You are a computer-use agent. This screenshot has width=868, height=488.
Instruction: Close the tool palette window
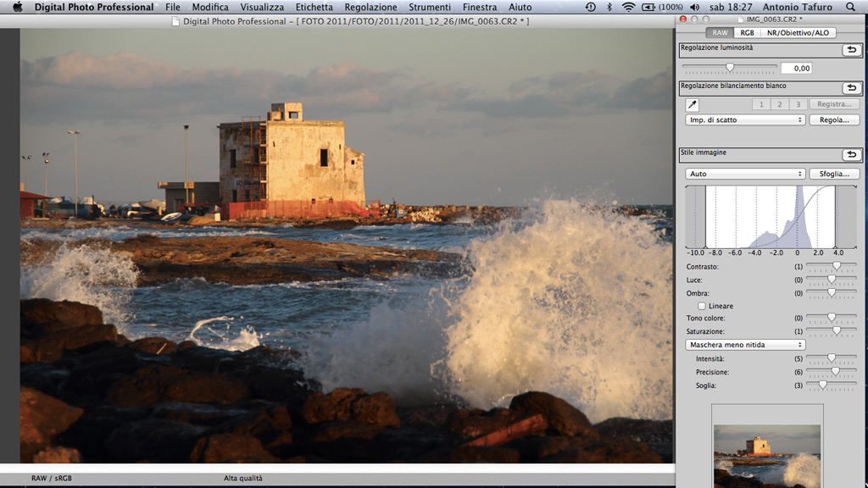click(x=683, y=19)
